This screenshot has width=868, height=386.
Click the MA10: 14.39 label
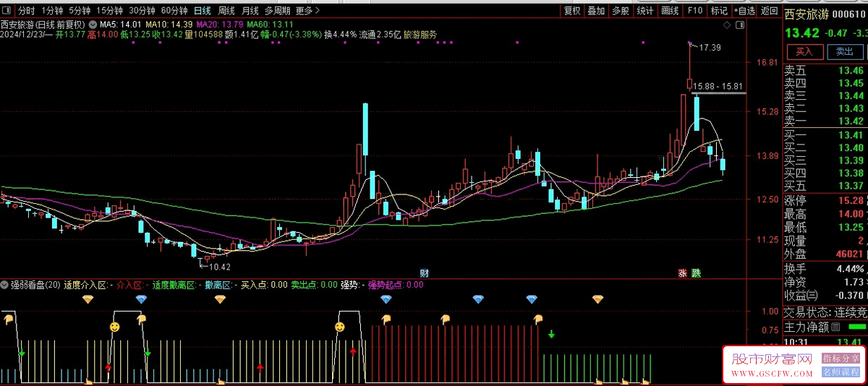(169, 25)
